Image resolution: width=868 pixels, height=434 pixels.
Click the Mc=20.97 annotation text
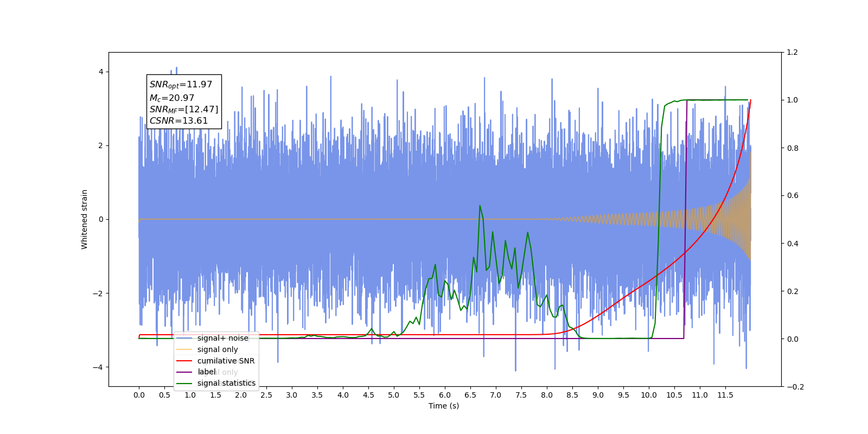coord(171,98)
